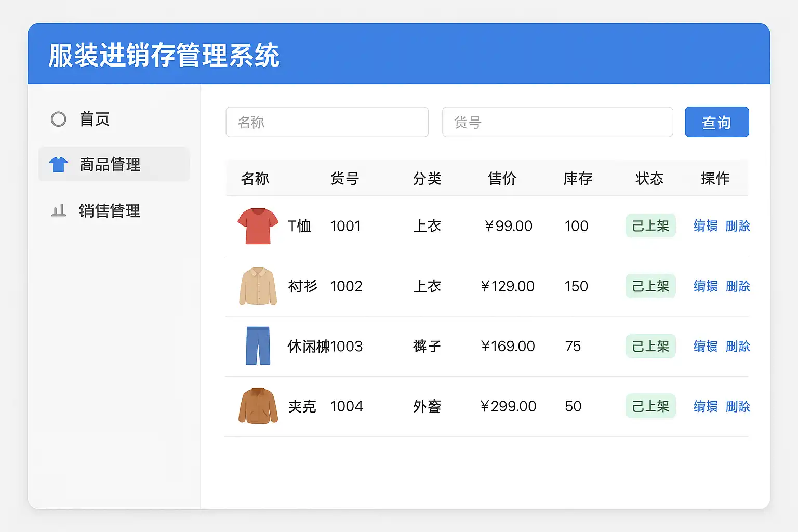Click the brown jacket thumbnail in row 1004
This screenshot has height=532, width=798.
(258, 406)
